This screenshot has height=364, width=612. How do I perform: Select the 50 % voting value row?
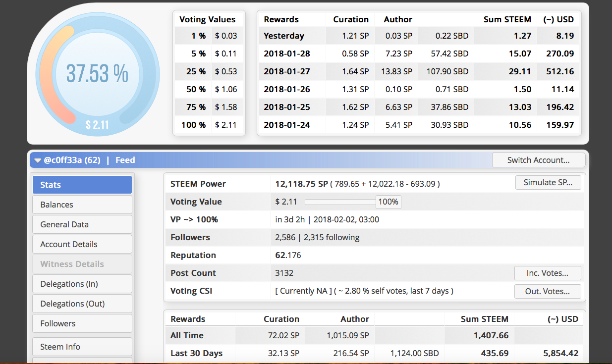click(x=209, y=89)
